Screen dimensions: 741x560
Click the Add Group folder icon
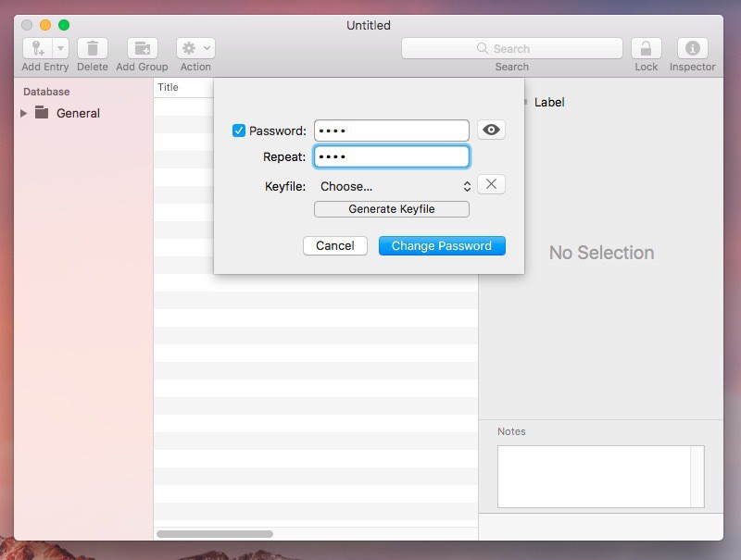(142, 48)
